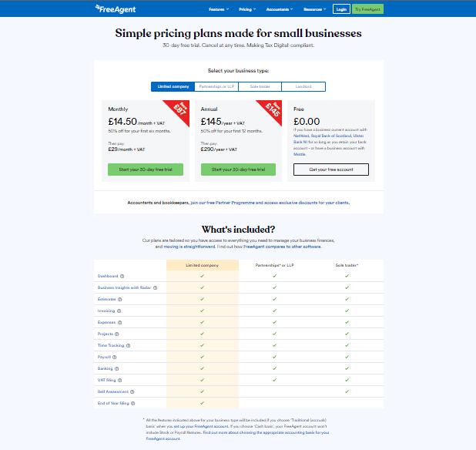476x450 pixels.
Task: Open the Features dropdown menu
Action: pos(219,9)
